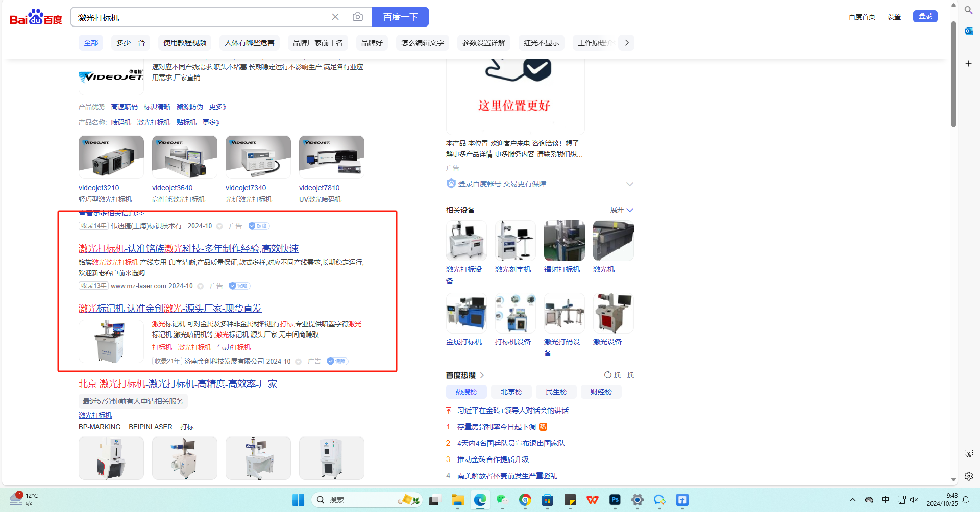Open the 镭射打标机 related device thumbnail

[x=565, y=241]
